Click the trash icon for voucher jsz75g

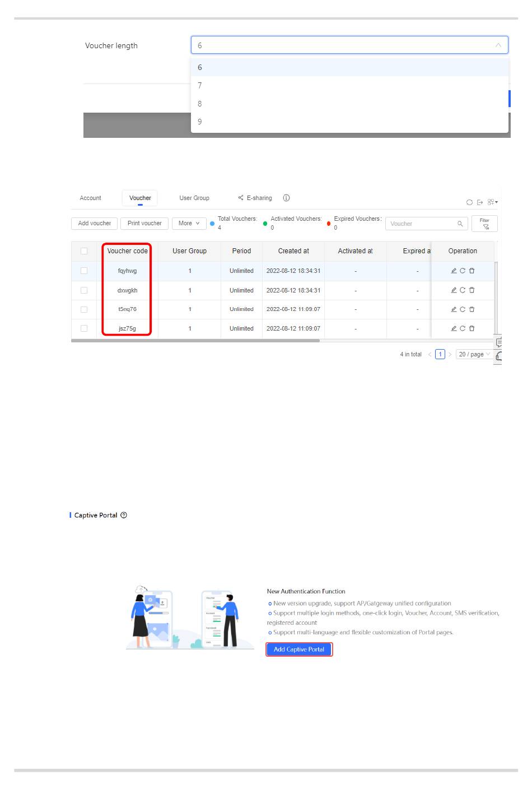click(x=472, y=328)
